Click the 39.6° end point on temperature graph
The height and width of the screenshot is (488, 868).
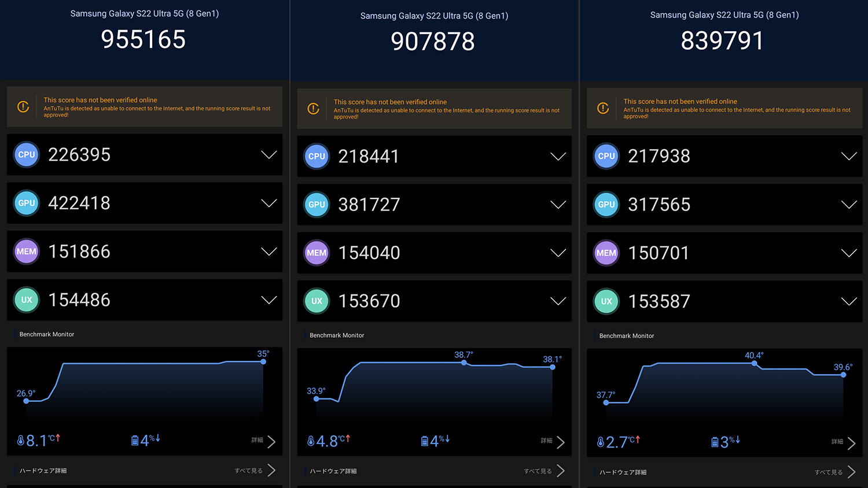843,375
